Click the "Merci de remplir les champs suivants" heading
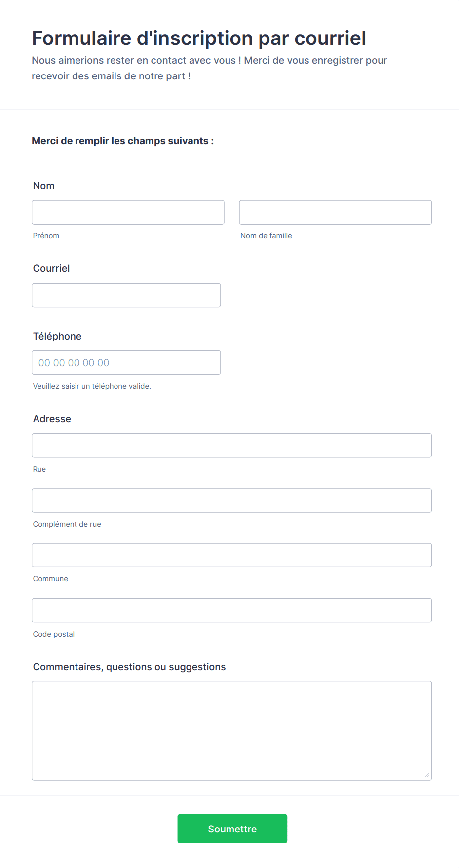 [x=122, y=141]
